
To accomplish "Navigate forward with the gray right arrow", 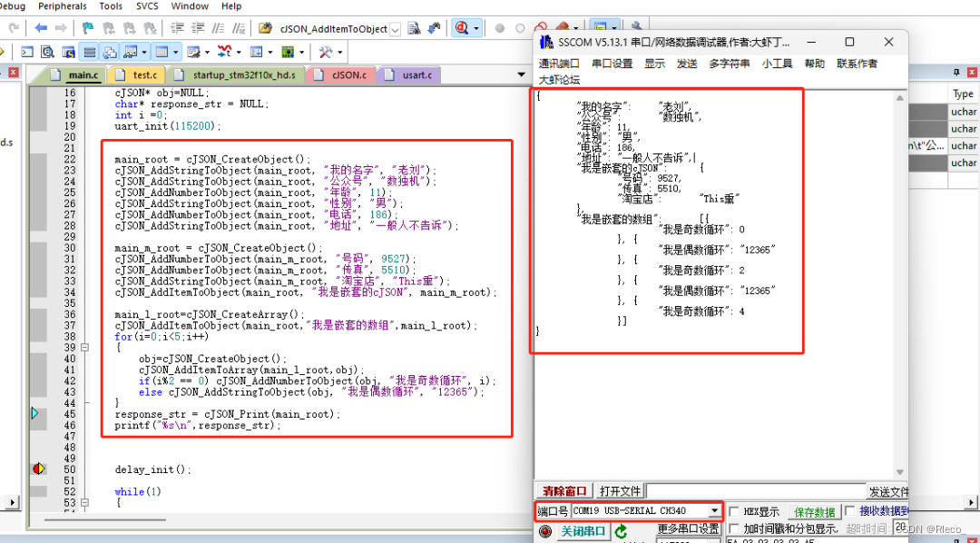I will (x=62, y=28).
